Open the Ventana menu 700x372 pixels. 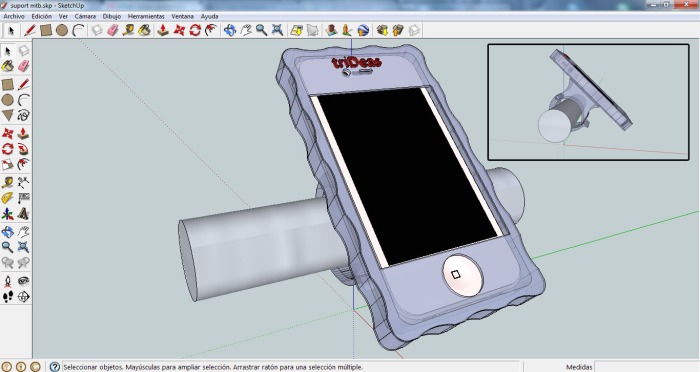coord(183,16)
